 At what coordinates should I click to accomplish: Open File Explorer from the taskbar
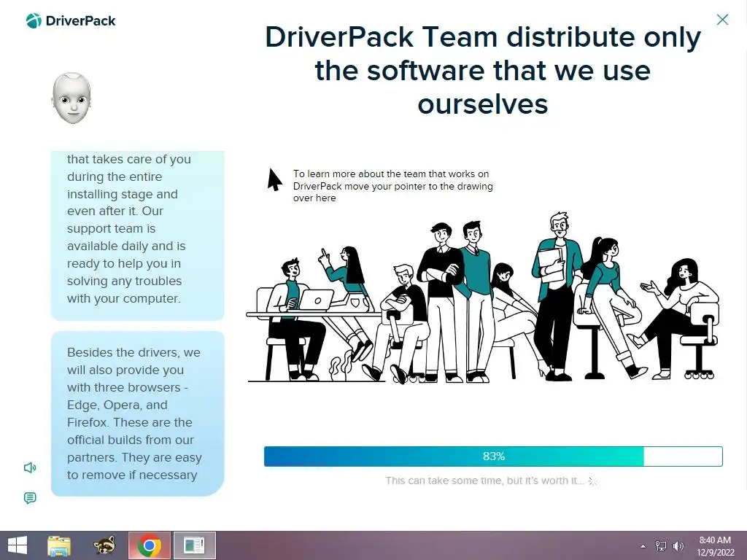(59, 545)
